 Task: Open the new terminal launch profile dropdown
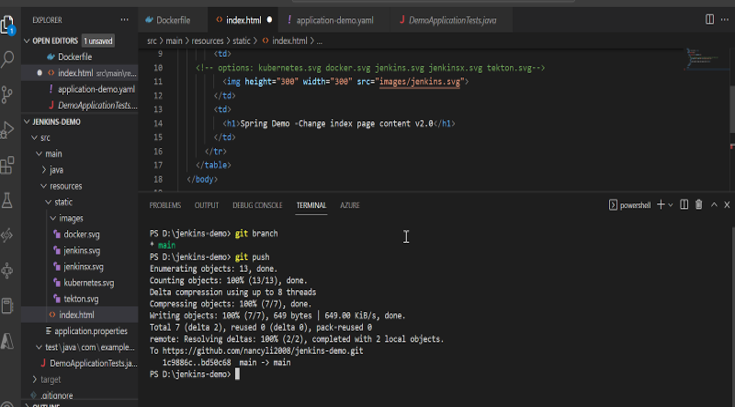tap(671, 205)
